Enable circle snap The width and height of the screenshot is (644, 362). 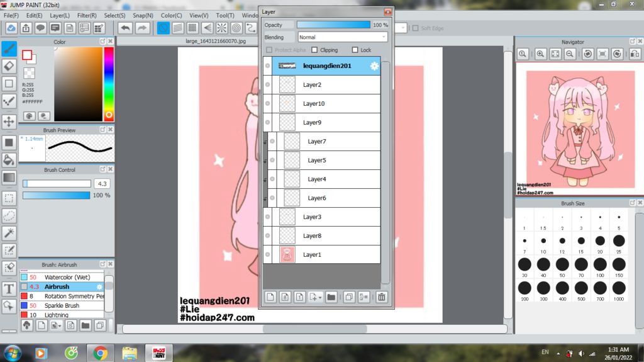click(x=236, y=28)
